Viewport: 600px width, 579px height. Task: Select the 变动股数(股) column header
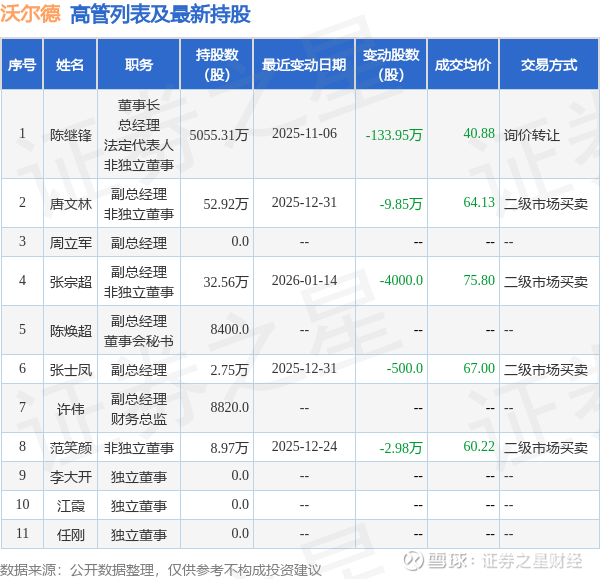pyautogui.click(x=391, y=64)
